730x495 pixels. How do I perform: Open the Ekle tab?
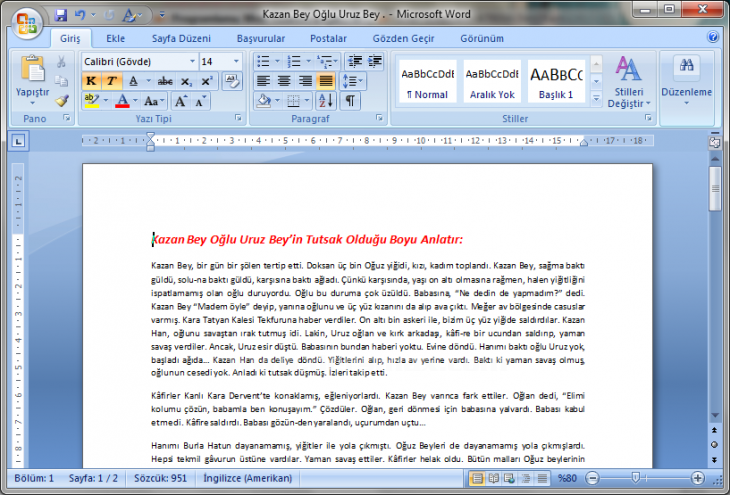click(x=115, y=38)
